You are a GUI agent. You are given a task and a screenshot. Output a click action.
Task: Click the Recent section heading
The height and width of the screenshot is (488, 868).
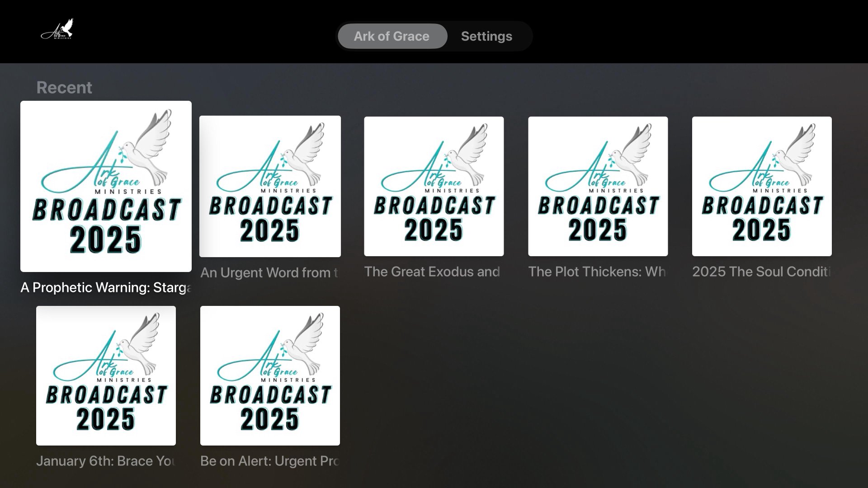coord(64,88)
